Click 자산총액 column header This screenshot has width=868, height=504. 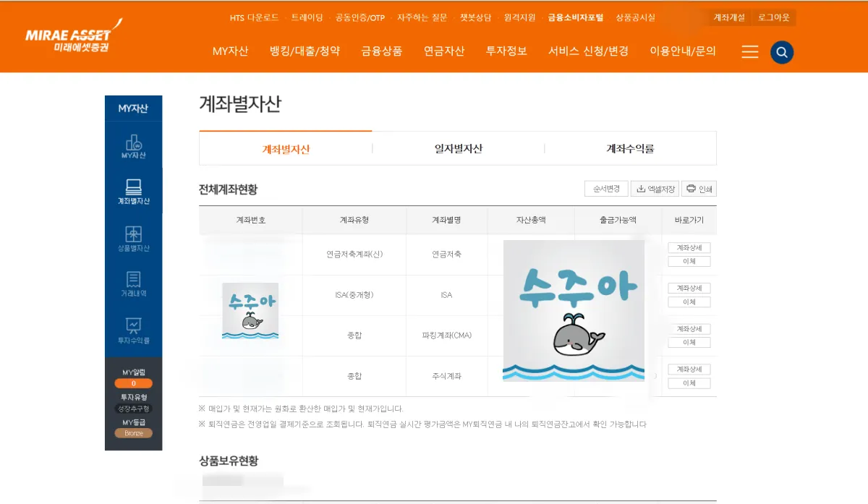click(531, 220)
